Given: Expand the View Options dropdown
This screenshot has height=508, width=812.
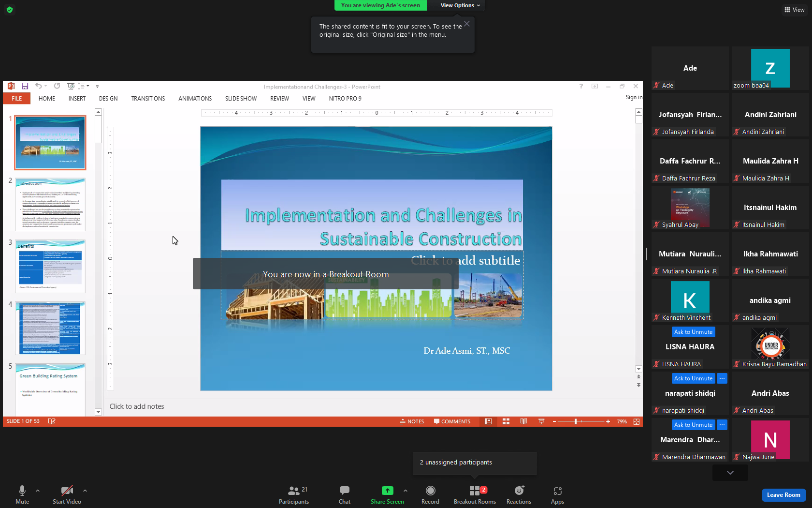Looking at the screenshot, I should coord(460,5).
